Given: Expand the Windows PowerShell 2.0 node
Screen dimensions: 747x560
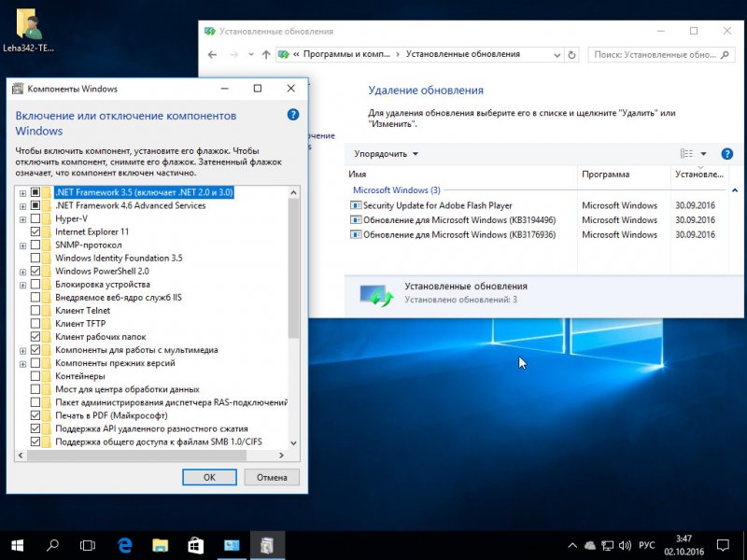Looking at the screenshot, I should pos(22,272).
